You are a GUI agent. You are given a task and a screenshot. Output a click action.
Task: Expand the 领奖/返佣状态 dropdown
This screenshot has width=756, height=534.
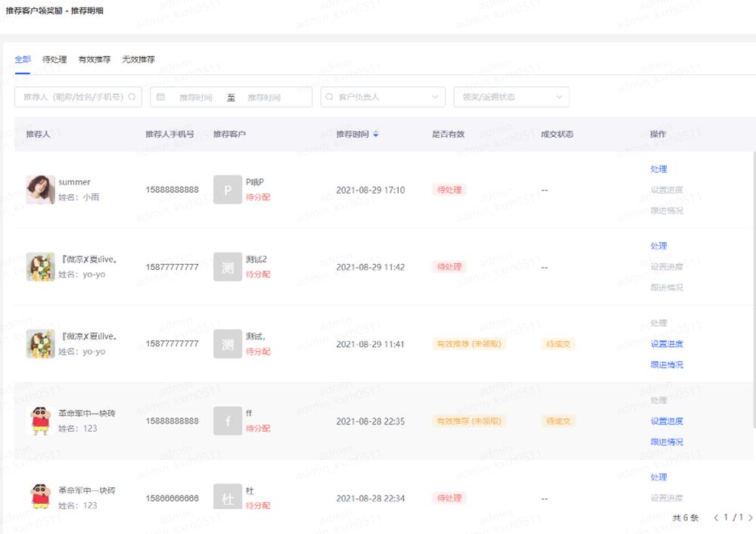511,97
